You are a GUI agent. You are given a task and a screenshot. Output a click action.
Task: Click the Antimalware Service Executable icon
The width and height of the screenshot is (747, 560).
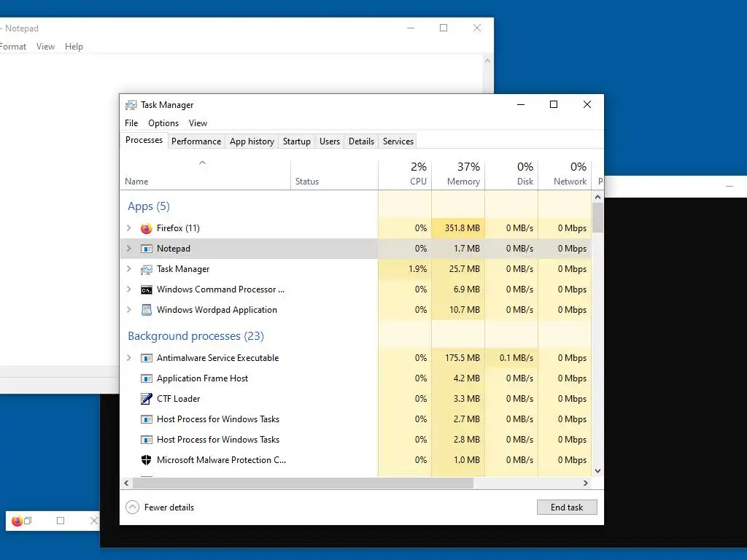[146, 358]
